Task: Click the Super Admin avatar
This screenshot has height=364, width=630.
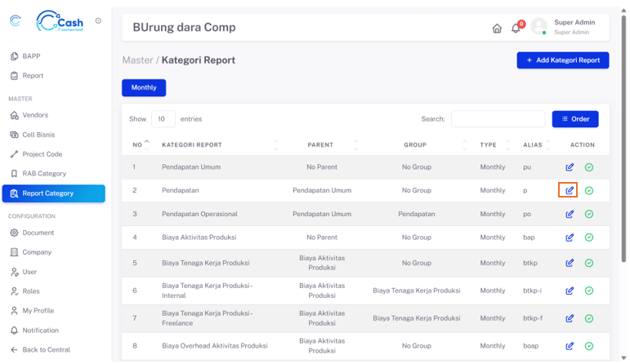Action: [538, 27]
